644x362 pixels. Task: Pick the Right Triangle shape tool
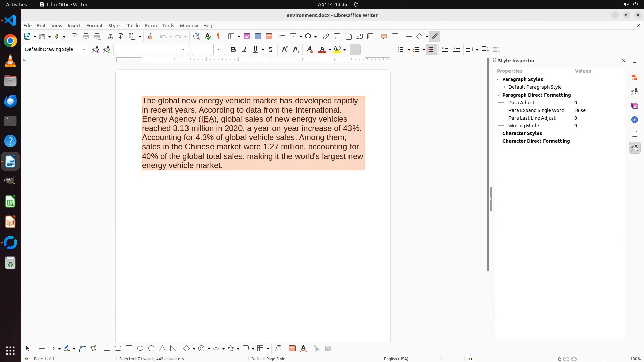[x=173, y=349]
